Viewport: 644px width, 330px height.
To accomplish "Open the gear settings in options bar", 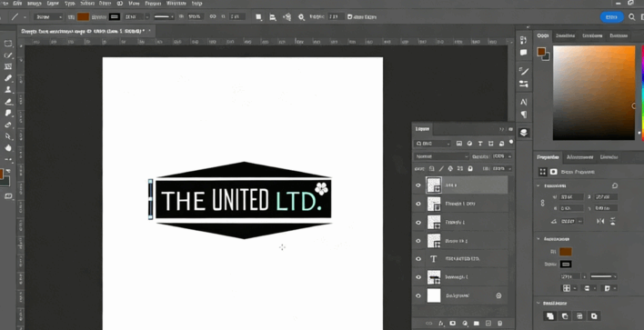I will coord(301,17).
